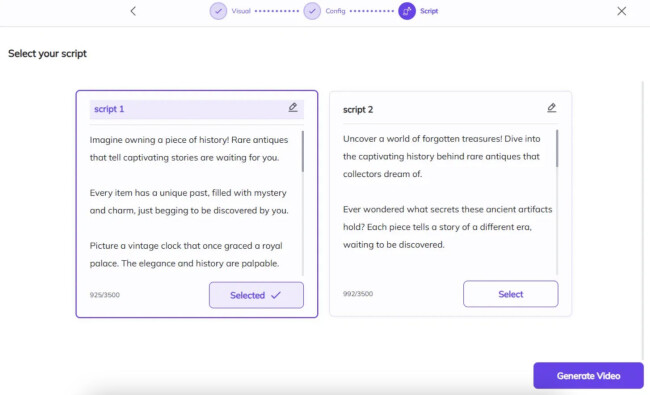Click the Visual step checkmark circle
The height and width of the screenshot is (395, 650).
tap(218, 11)
